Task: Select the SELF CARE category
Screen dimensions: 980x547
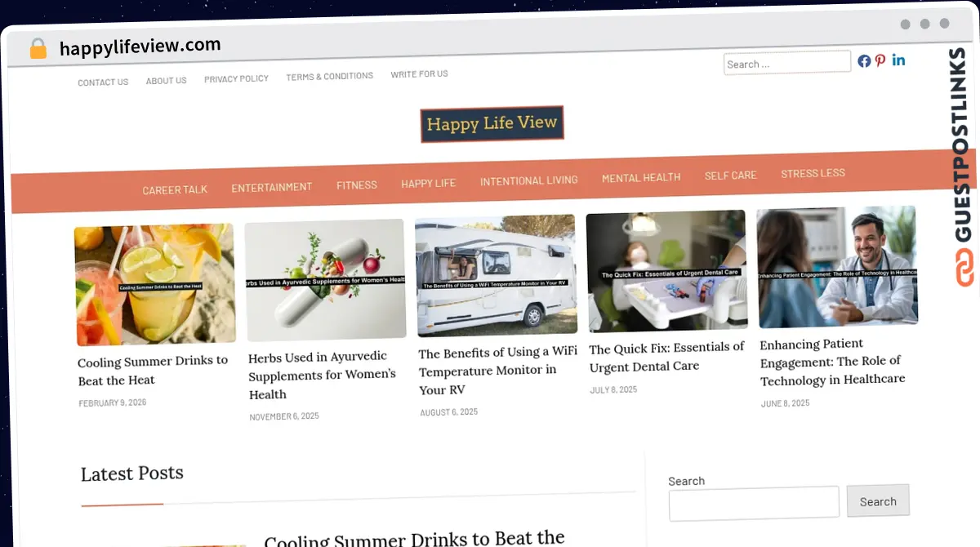Action: [x=731, y=175]
